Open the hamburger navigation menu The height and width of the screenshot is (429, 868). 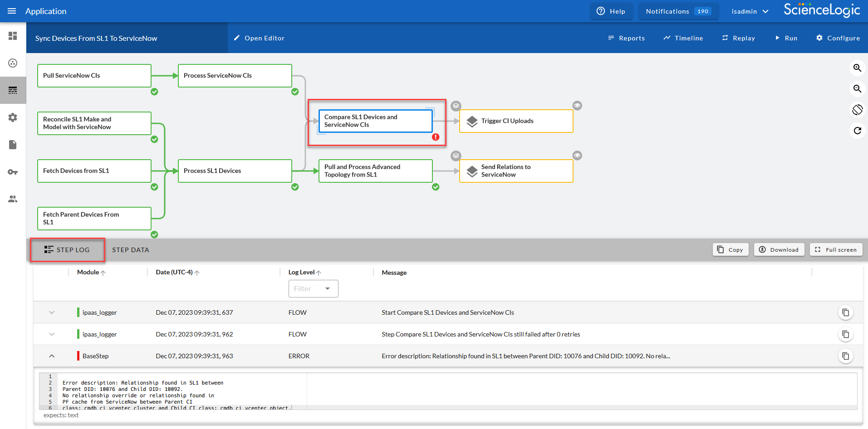tap(12, 11)
